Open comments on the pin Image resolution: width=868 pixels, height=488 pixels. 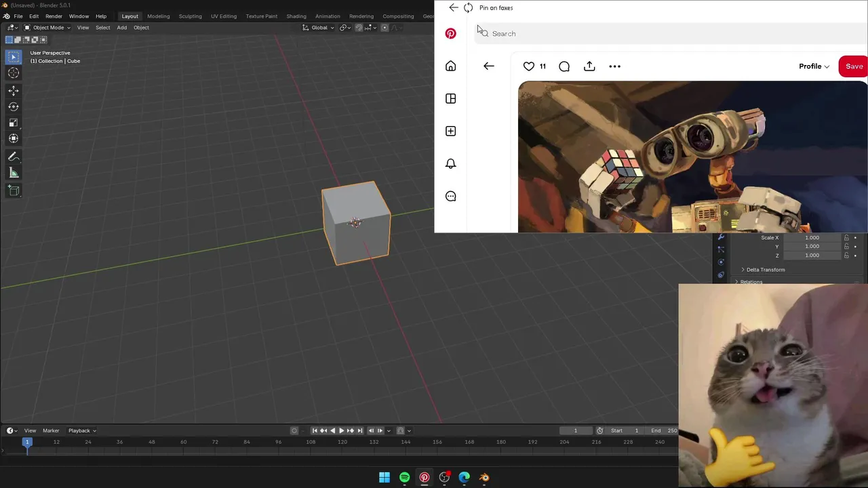pos(564,66)
